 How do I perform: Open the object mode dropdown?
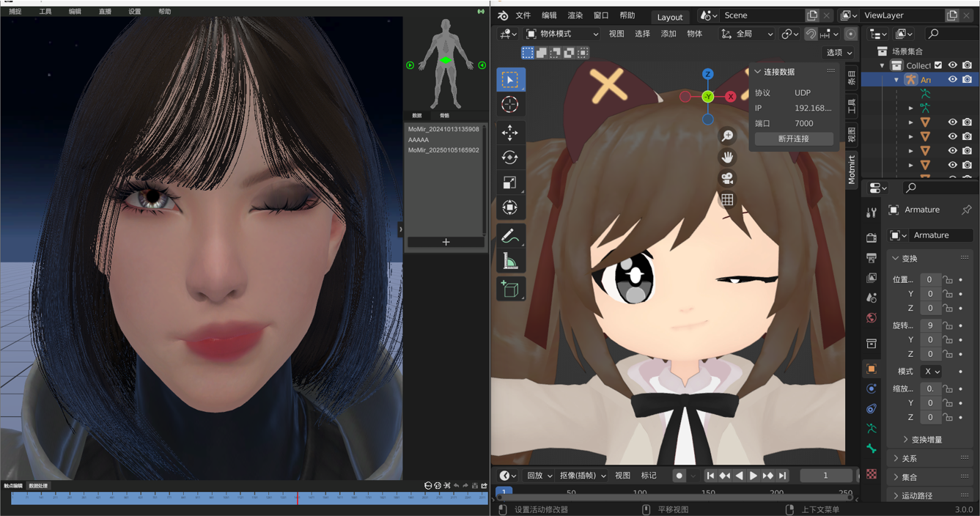click(561, 34)
